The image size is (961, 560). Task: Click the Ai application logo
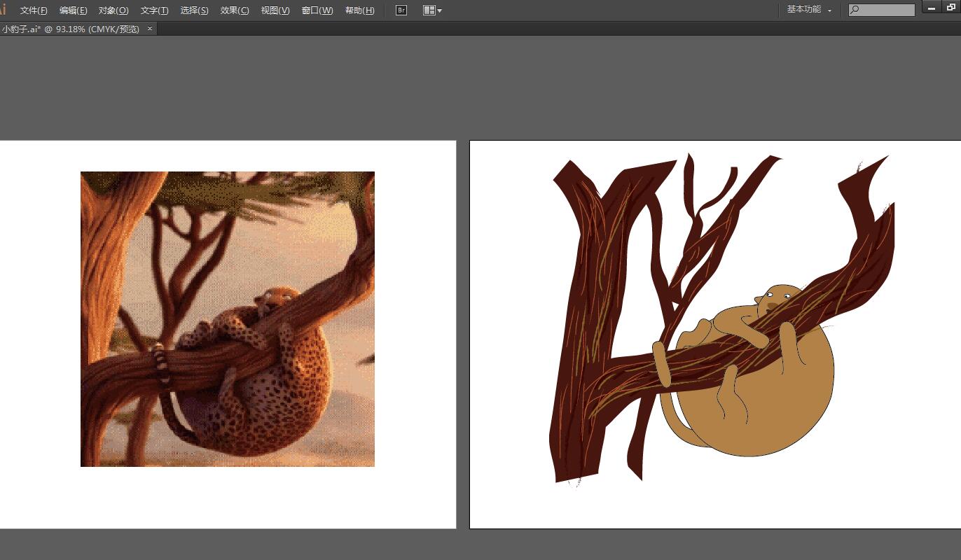(x=3, y=10)
